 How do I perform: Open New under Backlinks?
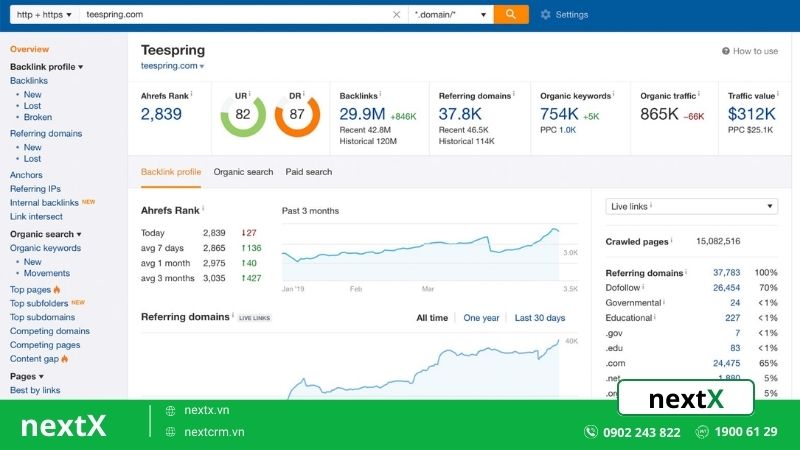tap(32, 94)
